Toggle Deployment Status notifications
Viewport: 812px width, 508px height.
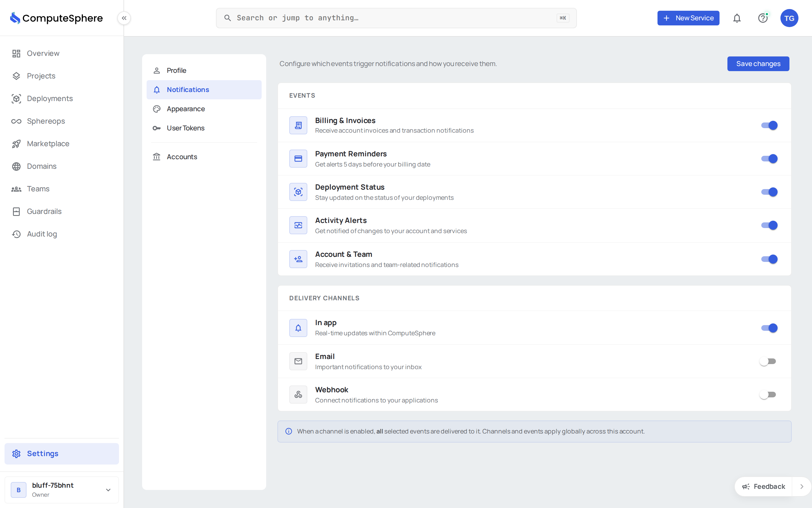tap(769, 192)
